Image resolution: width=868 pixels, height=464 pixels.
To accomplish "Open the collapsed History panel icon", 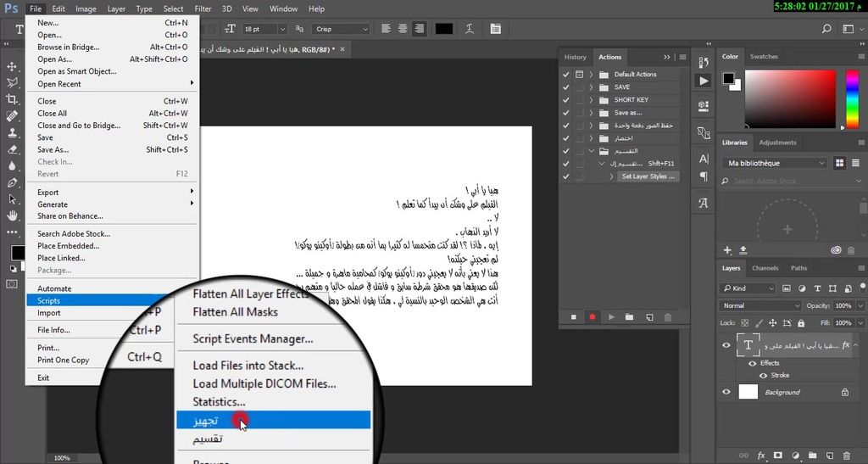I will coord(704,62).
